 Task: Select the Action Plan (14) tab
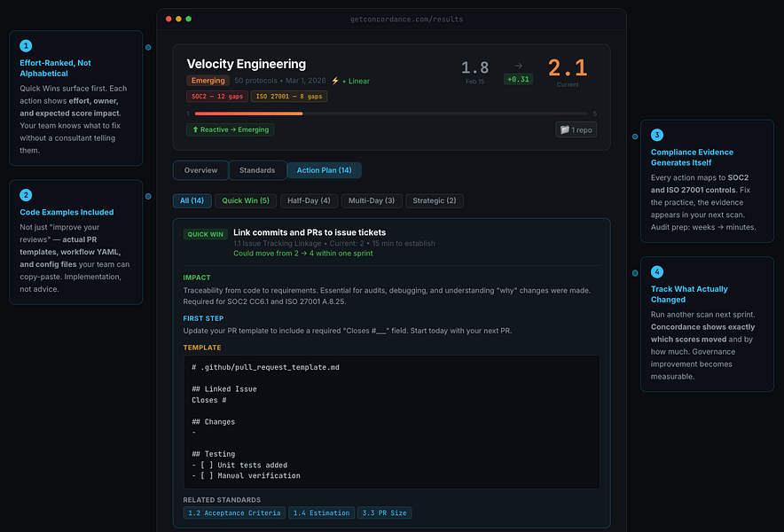pyautogui.click(x=324, y=170)
